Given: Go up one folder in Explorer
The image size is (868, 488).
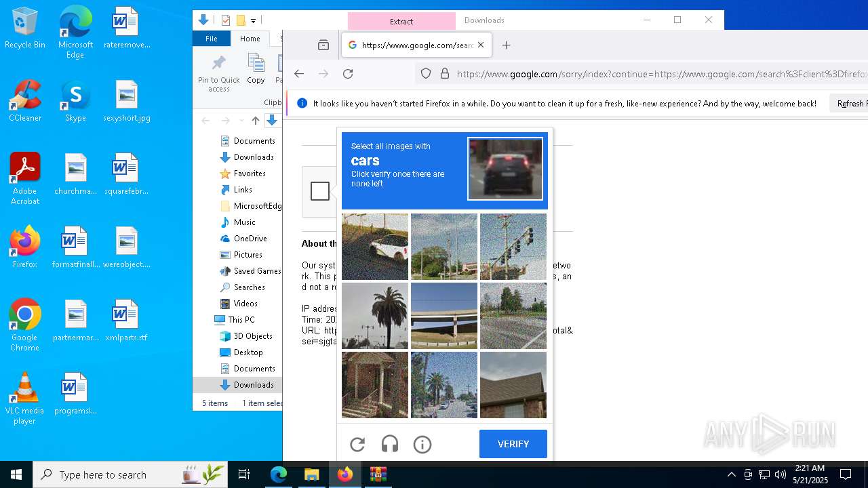Looking at the screenshot, I should pos(256,121).
